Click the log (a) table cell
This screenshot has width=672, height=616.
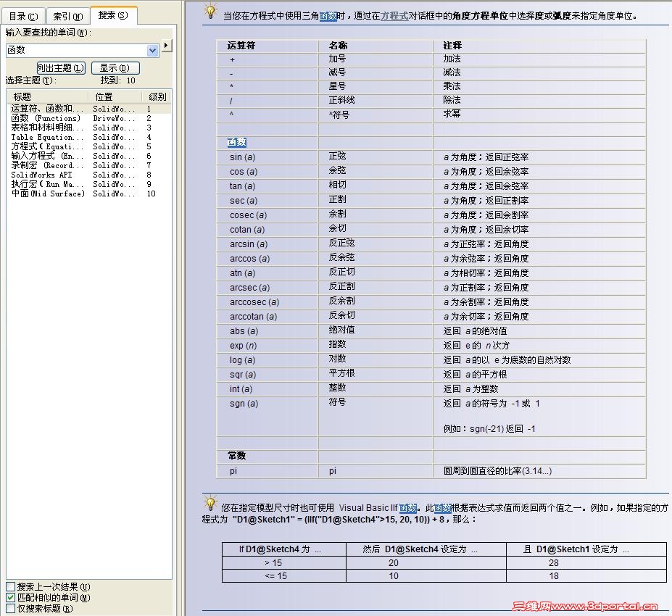[x=267, y=360]
